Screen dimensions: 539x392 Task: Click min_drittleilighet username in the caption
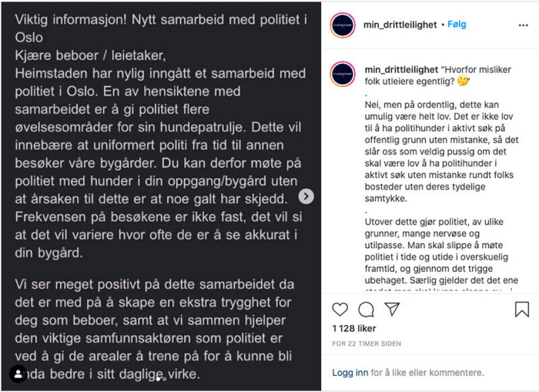(401, 70)
